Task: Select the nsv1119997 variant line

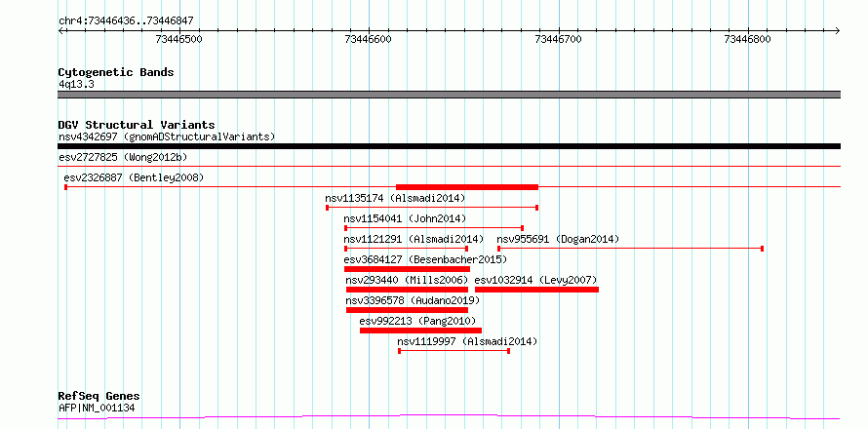Action: pos(454,351)
